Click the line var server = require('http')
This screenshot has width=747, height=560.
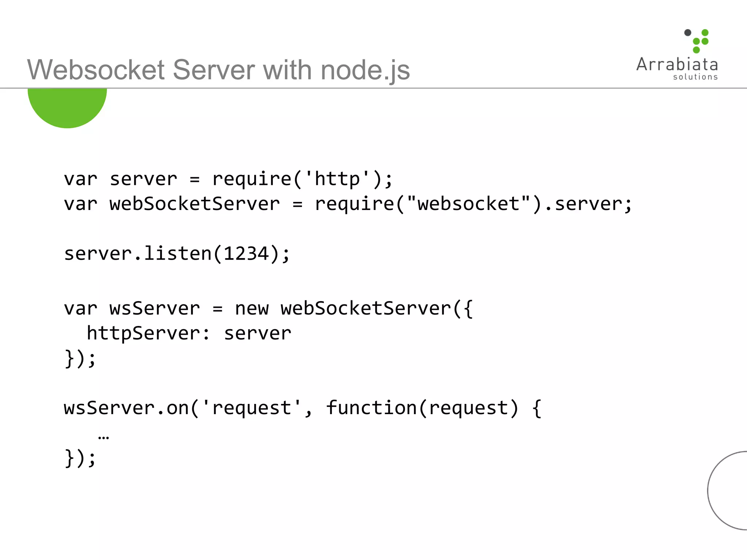coord(228,179)
